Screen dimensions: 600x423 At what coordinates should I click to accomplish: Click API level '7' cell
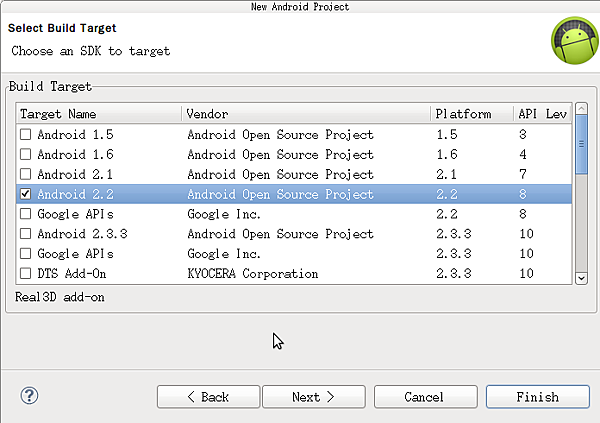(523, 174)
